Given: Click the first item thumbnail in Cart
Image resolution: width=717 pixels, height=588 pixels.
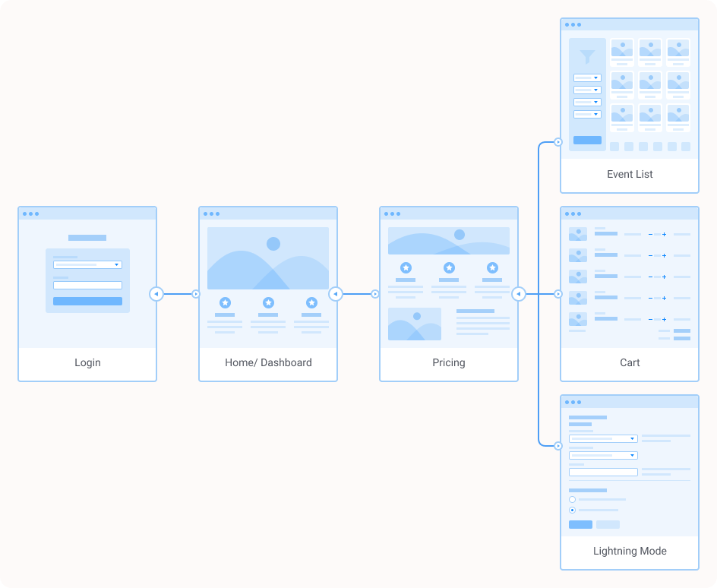Looking at the screenshot, I should (x=578, y=234).
